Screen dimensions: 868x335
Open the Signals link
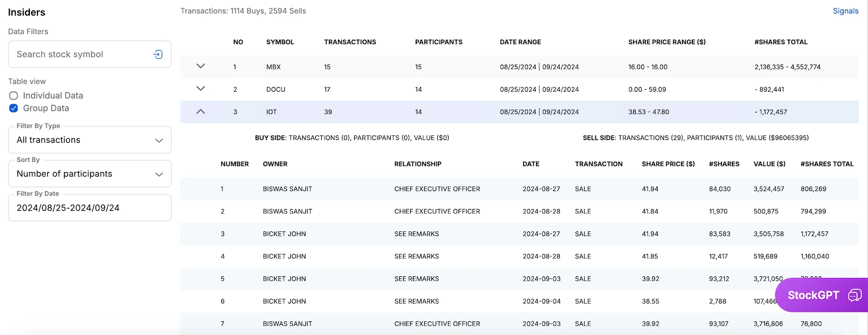click(x=845, y=11)
